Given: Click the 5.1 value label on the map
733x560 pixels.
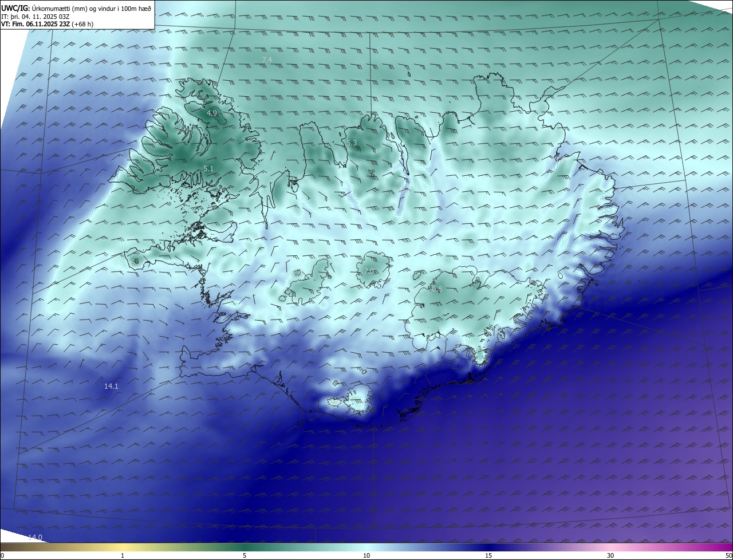Looking at the screenshot, I should pyautogui.click(x=208, y=168).
